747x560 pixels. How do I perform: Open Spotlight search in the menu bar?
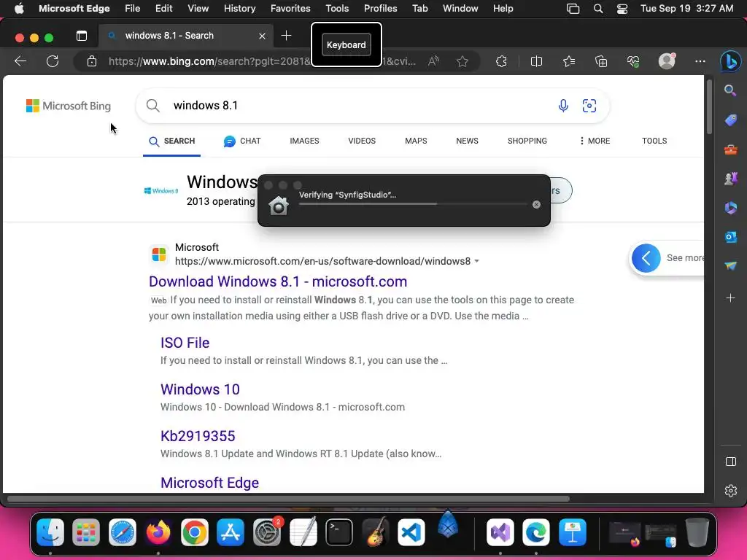tap(598, 9)
